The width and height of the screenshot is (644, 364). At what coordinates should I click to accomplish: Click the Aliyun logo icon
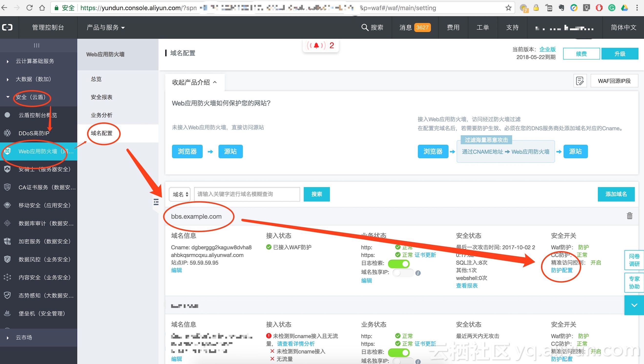tap(7, 27)
